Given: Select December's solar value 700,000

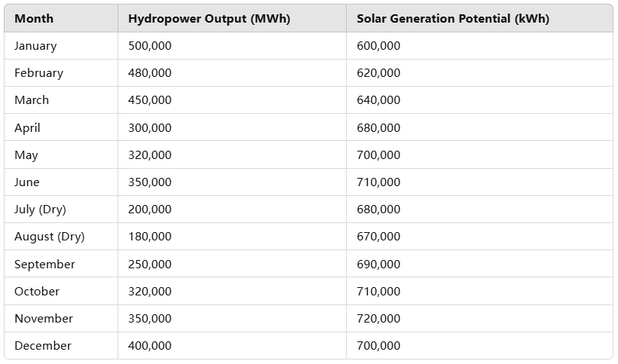Looking at the screenshot, I should pos(378,345).
